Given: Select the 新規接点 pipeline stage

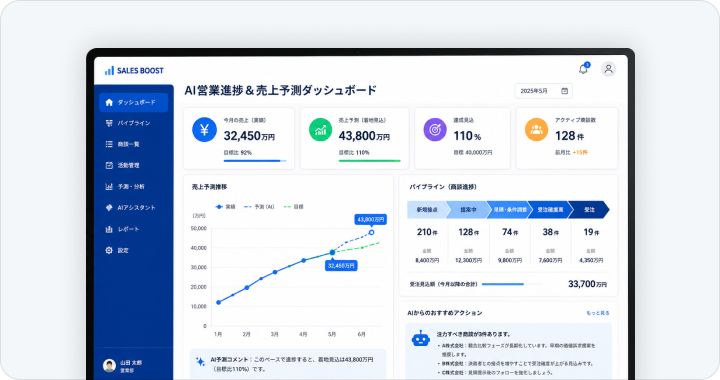Looking at the screenshot, I should pos(427,210).
